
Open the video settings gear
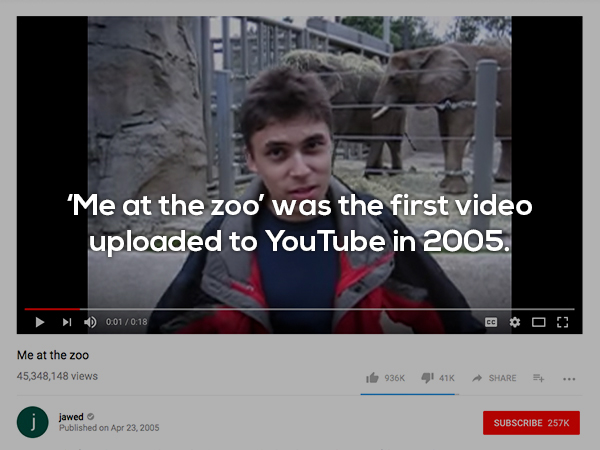click(x=515, y=322)
